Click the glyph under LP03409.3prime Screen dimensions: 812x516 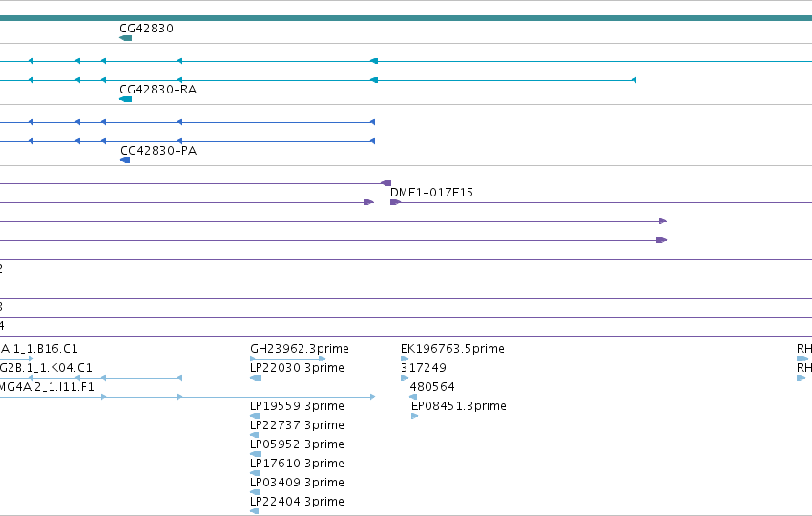(x=255, y=493)
